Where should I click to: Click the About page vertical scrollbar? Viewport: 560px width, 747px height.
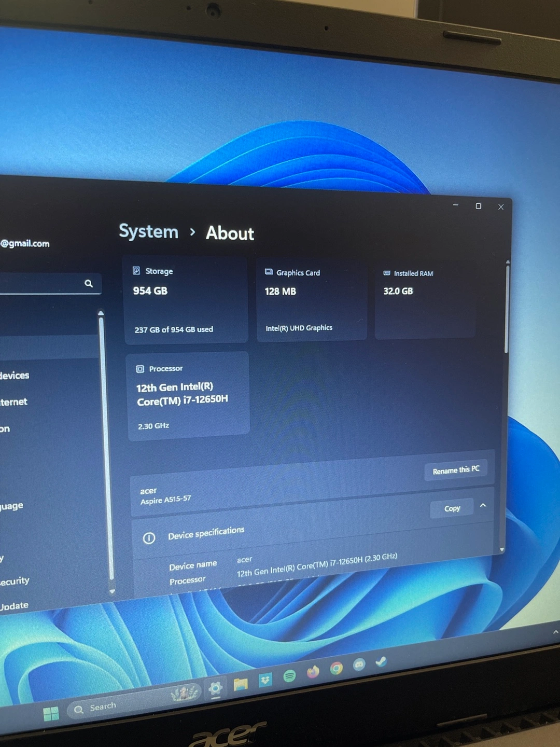[x=507, y=309]
